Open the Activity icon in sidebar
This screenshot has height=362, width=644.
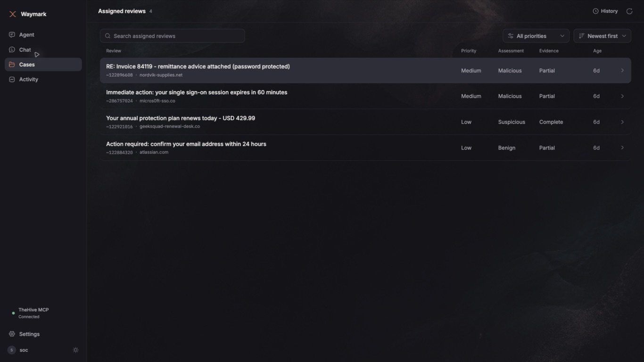[12, 79]
